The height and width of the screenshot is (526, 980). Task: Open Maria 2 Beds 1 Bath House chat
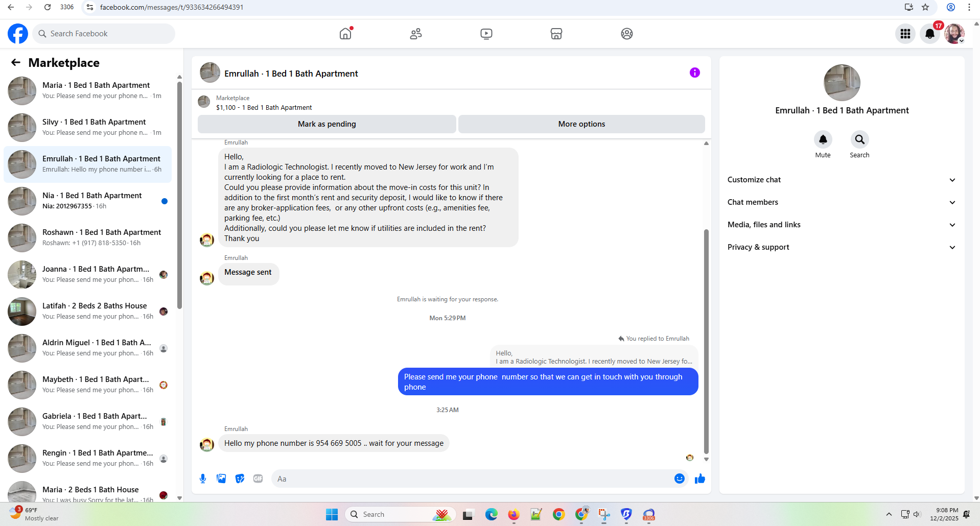(88, 490)
